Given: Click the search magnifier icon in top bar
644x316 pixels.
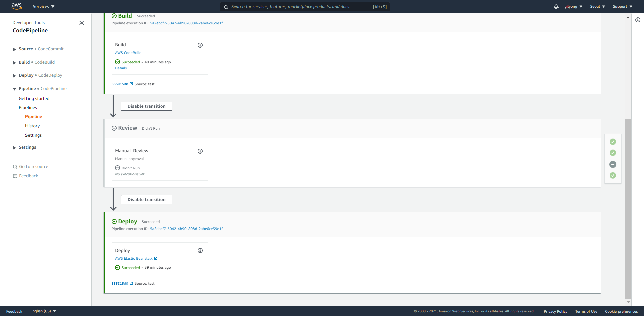Looking at the screenshot, I should [226, 7].
